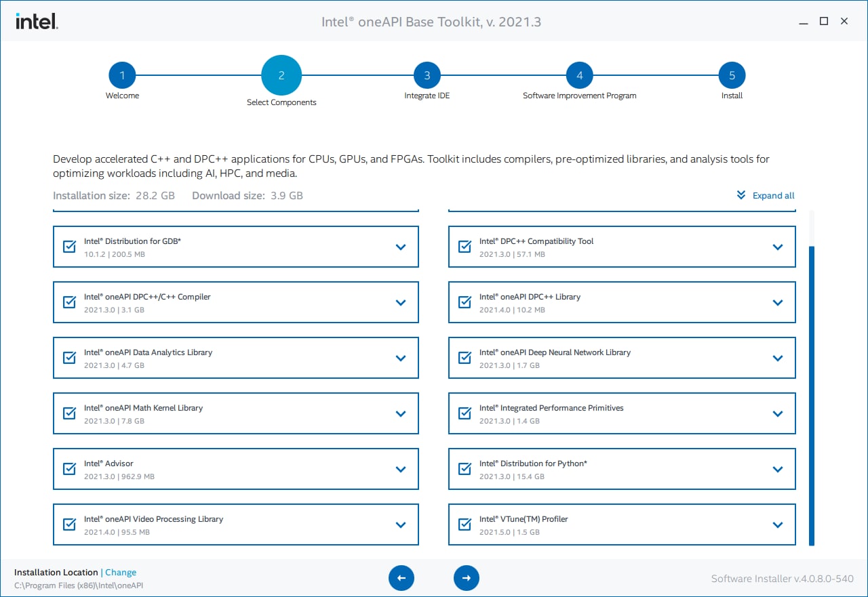Expand Intel oneAPI Deep Neural Network Library details

tap(778, 358)
